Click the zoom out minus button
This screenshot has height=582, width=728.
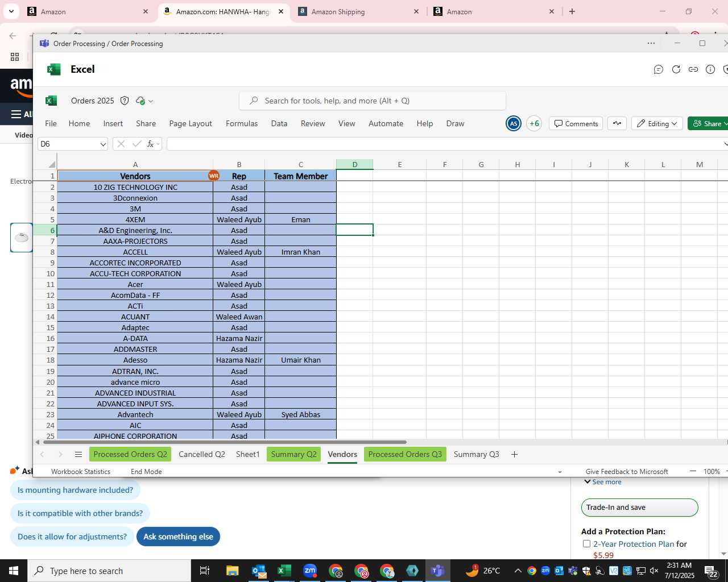[693, 471]
